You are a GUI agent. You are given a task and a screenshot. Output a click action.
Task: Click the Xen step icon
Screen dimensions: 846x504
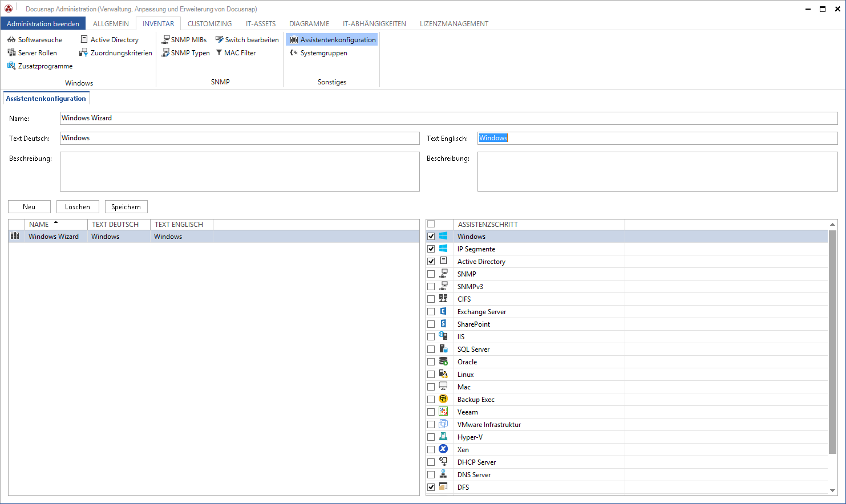click(443, 449)
